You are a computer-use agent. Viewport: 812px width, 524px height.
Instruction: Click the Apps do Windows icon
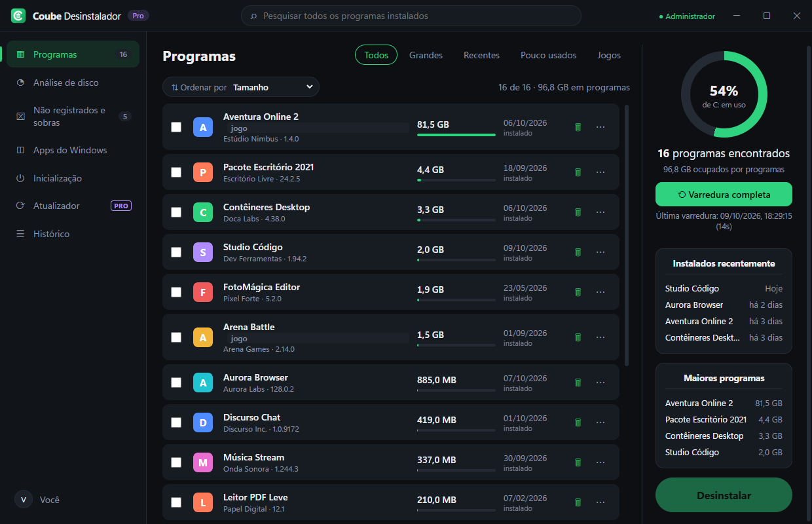(x=20, y=150)
